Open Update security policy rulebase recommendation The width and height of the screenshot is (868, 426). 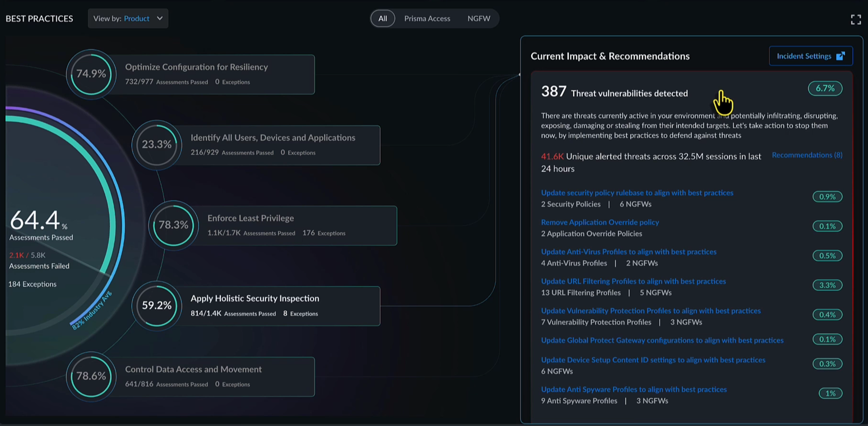[637, 193]
